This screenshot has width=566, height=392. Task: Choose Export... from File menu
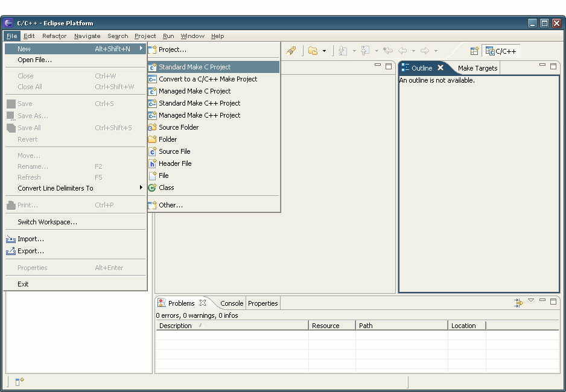[x=75, y=251]
